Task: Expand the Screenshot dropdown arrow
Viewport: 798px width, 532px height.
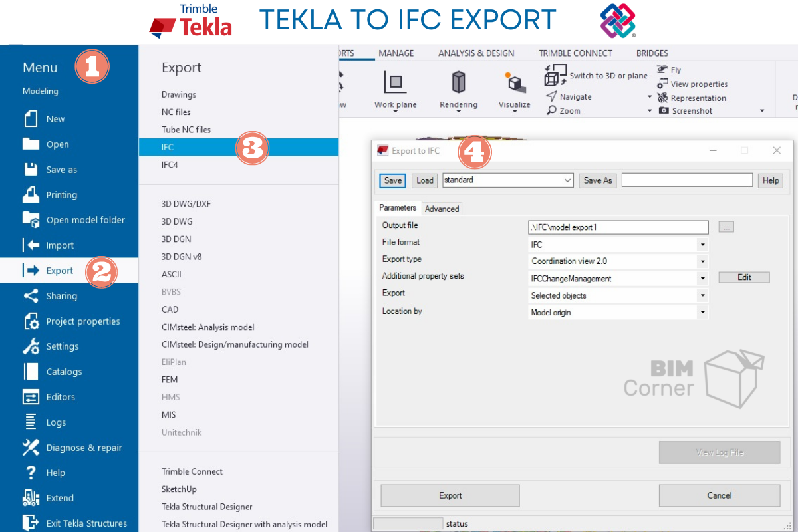Action: click(x=762, y=111)
